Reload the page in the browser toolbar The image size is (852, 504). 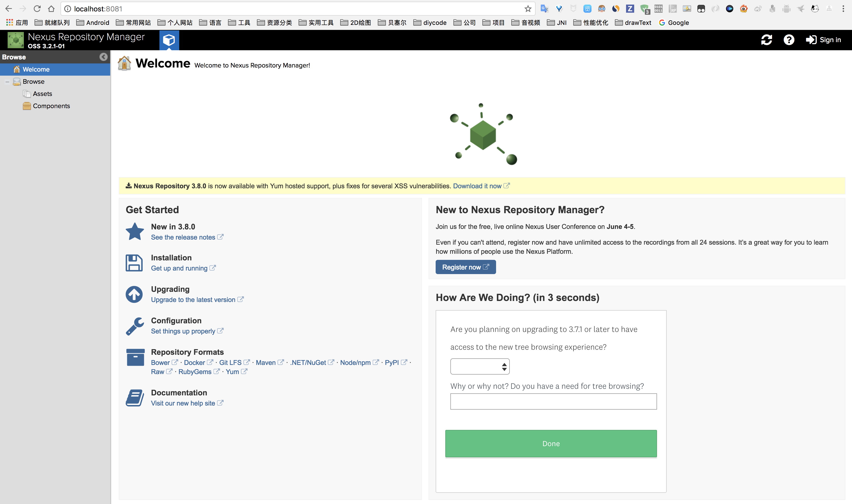[x=37, y=9]
